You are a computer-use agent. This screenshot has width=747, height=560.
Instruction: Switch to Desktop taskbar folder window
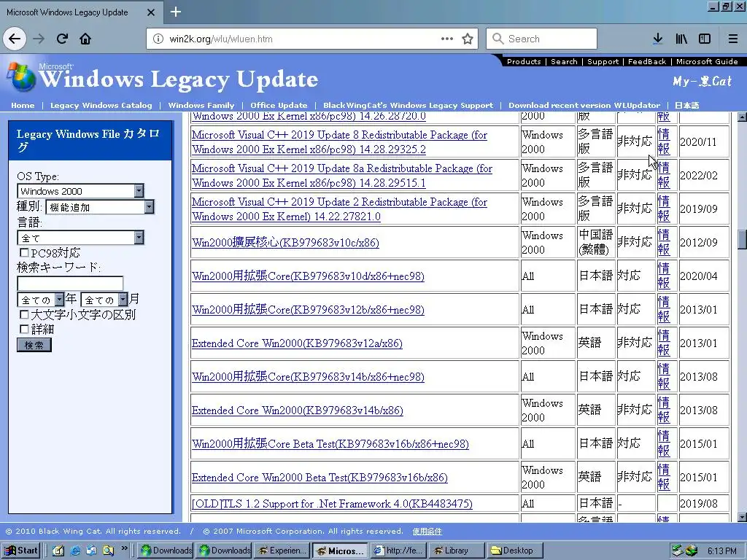[x=515, y=551]
